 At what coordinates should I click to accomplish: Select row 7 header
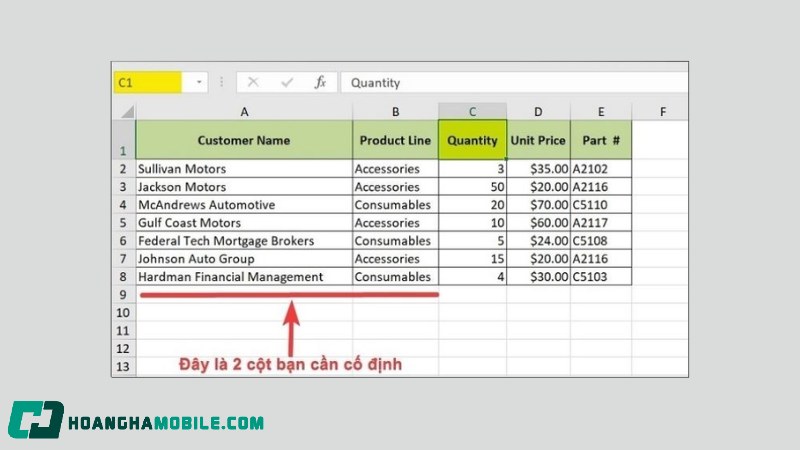tap(123, 259)
